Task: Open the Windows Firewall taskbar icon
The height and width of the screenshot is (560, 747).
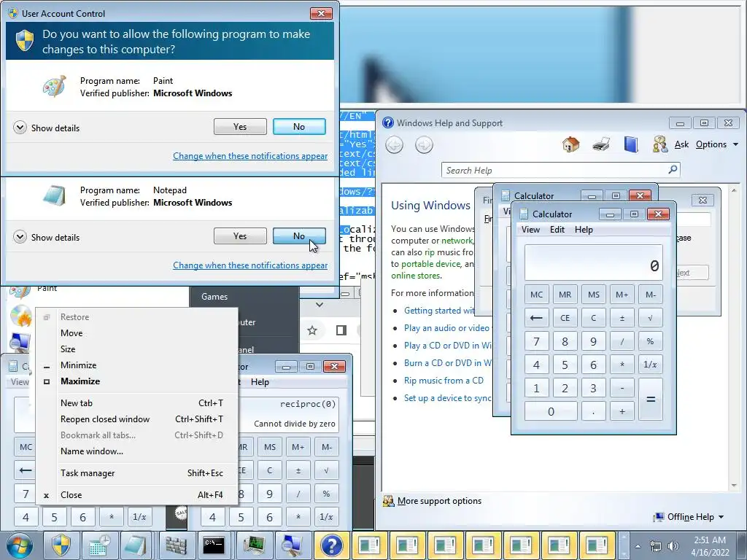Action: (x=177, y=545)
